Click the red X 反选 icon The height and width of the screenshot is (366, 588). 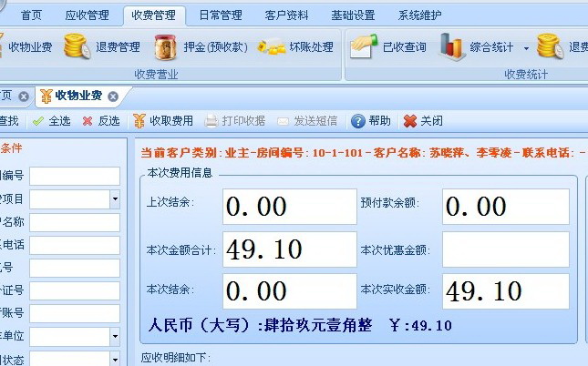[x=88, y=121]
